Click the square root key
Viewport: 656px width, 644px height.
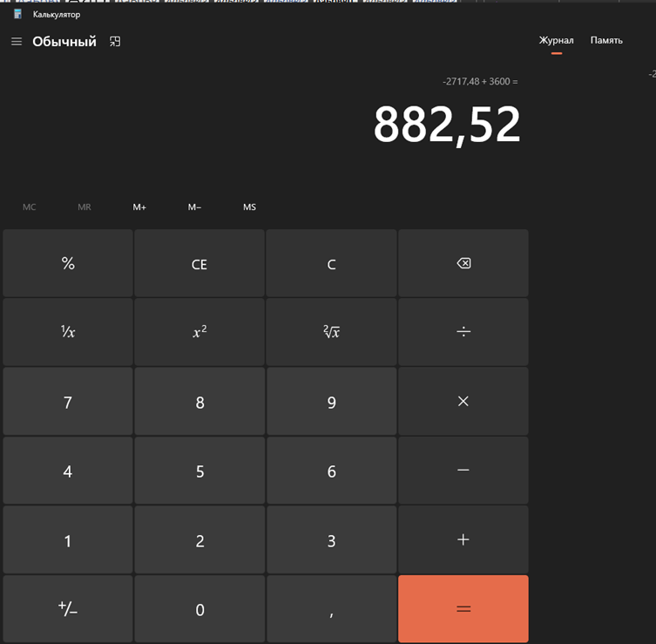tap(331, 332)
